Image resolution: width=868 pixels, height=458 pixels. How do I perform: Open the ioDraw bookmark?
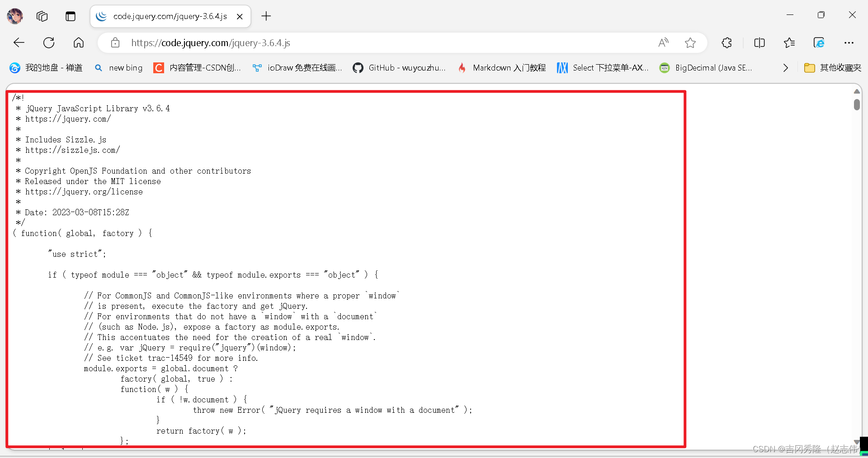[297, 68]
